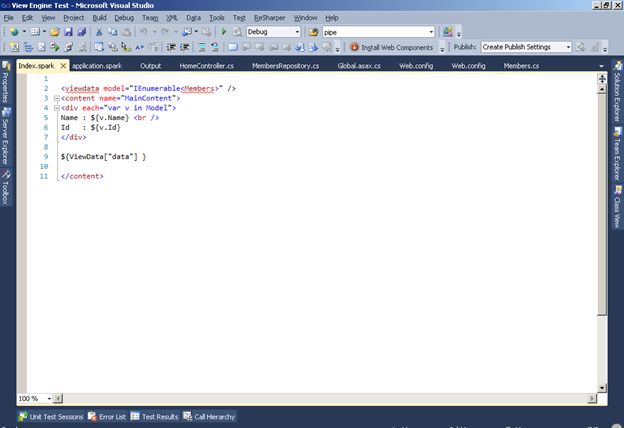
Task: Click the Find in Files icon left of pipe box
Action: coord(313,32)
